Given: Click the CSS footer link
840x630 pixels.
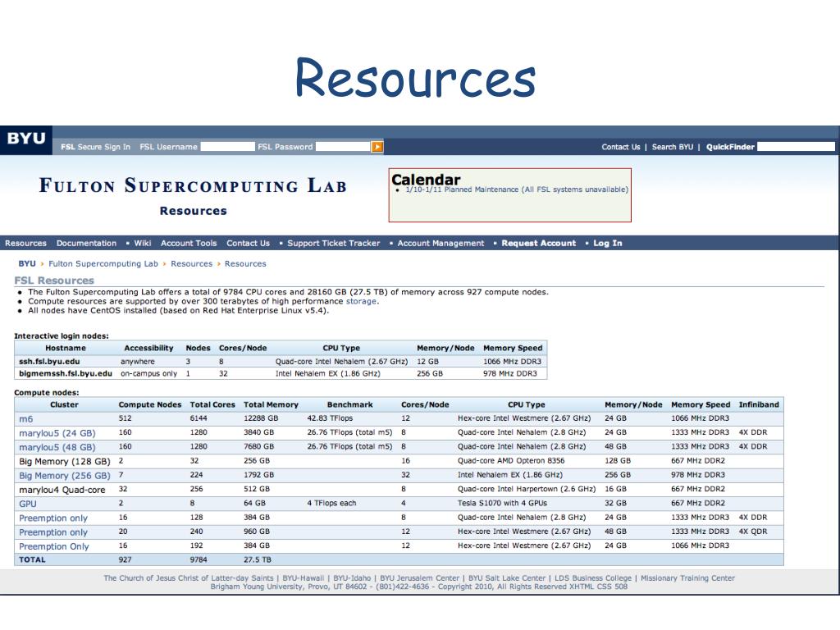Looking at the screenshot, I should [x=605, y=587].
